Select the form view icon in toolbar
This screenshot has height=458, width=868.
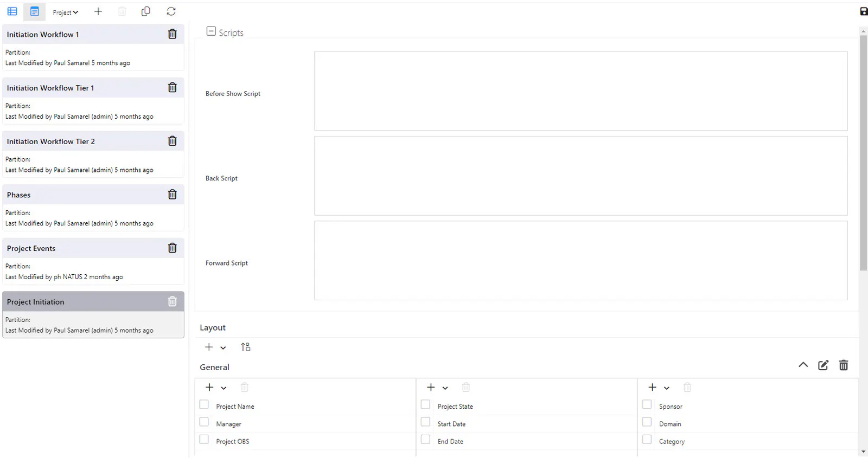(34, 11)
